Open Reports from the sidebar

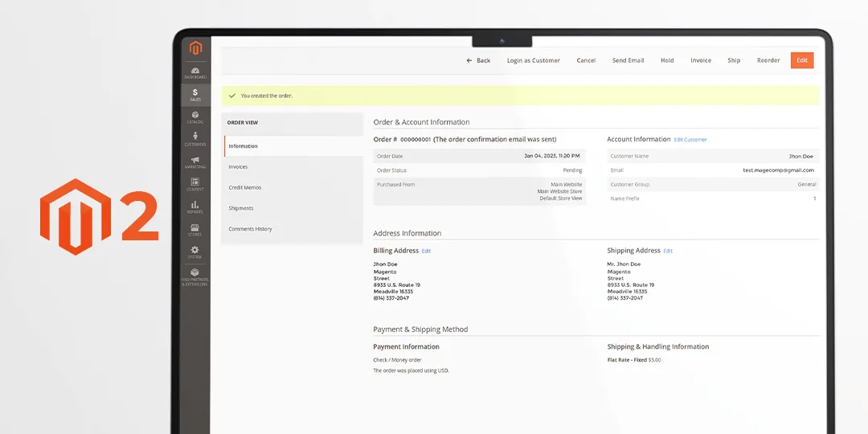(195, 207)
